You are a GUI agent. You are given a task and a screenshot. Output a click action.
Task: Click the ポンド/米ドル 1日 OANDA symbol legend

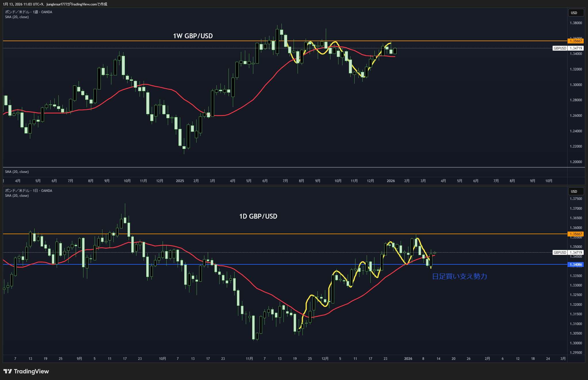[28, 191]
